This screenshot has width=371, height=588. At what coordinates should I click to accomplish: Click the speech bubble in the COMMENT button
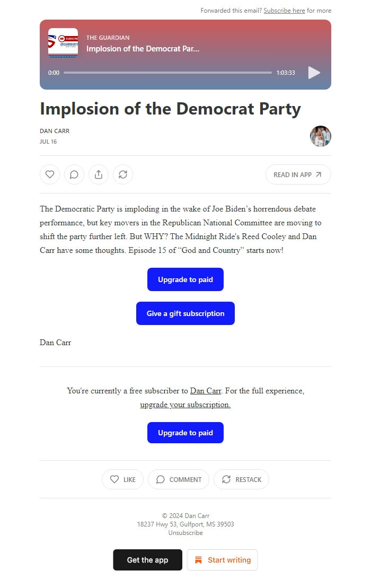(160, 479)
